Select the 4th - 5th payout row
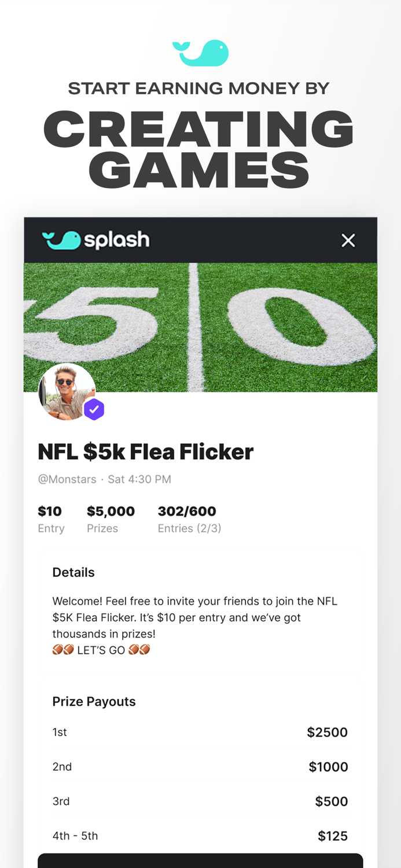The image size is (401, 868). [200, 836]
